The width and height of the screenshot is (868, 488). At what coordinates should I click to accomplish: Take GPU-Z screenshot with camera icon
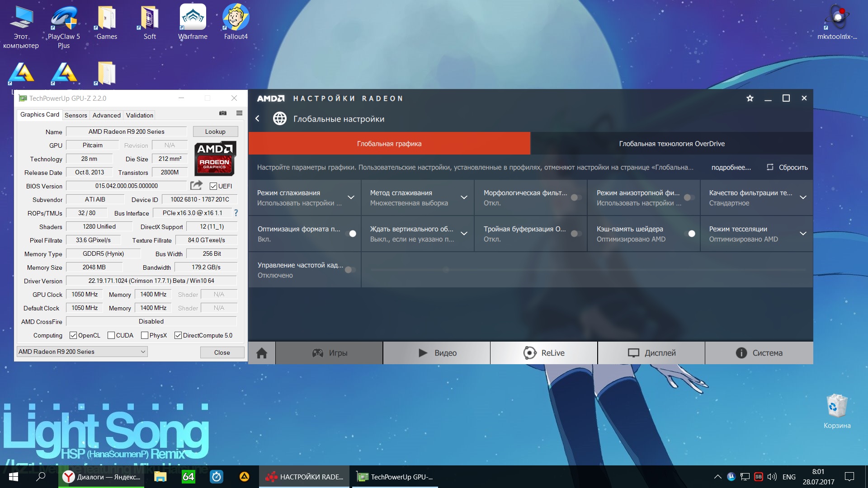pyautogui.click(x=223, y=113)
